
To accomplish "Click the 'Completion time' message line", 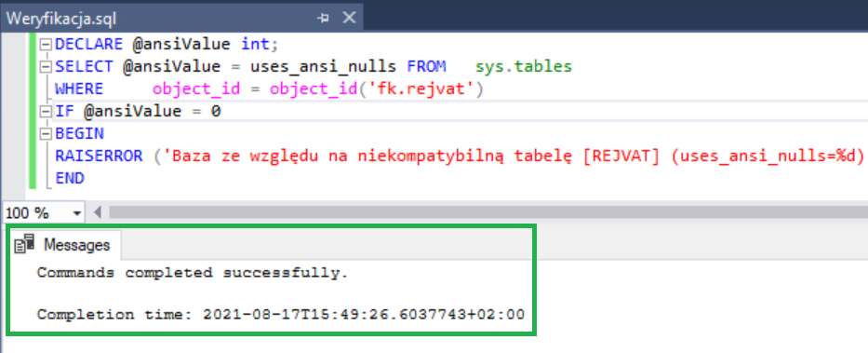I will pyautogui.click(x=281, y=315).
